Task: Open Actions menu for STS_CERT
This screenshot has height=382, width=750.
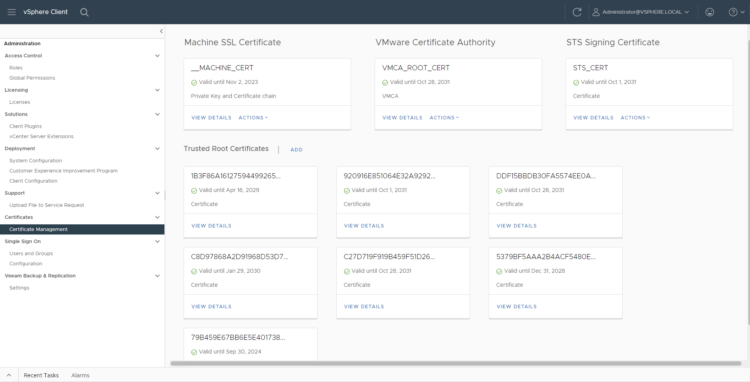Action: [x=635, y=118]
